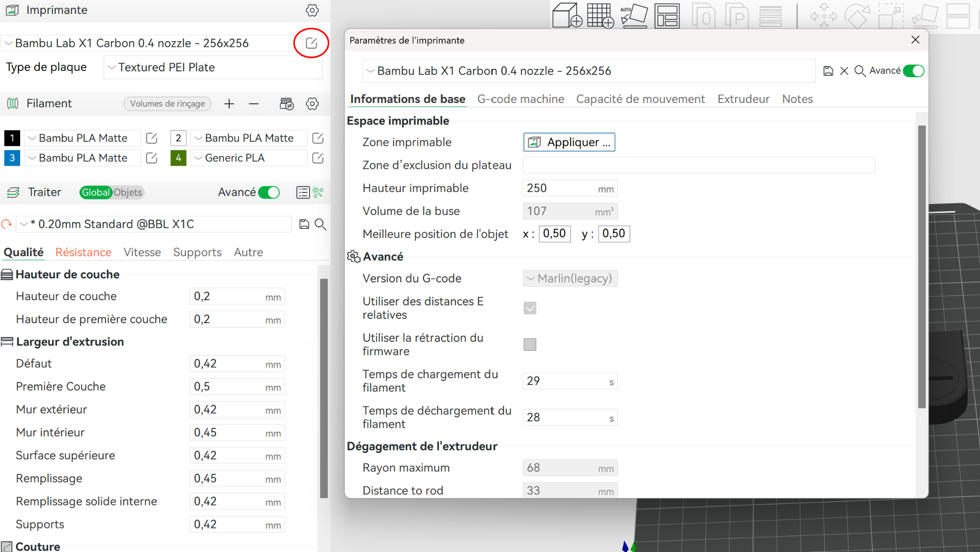Save the printer preset in the dialog
This screenshot has width=980, height=552.
pos(828,71)
